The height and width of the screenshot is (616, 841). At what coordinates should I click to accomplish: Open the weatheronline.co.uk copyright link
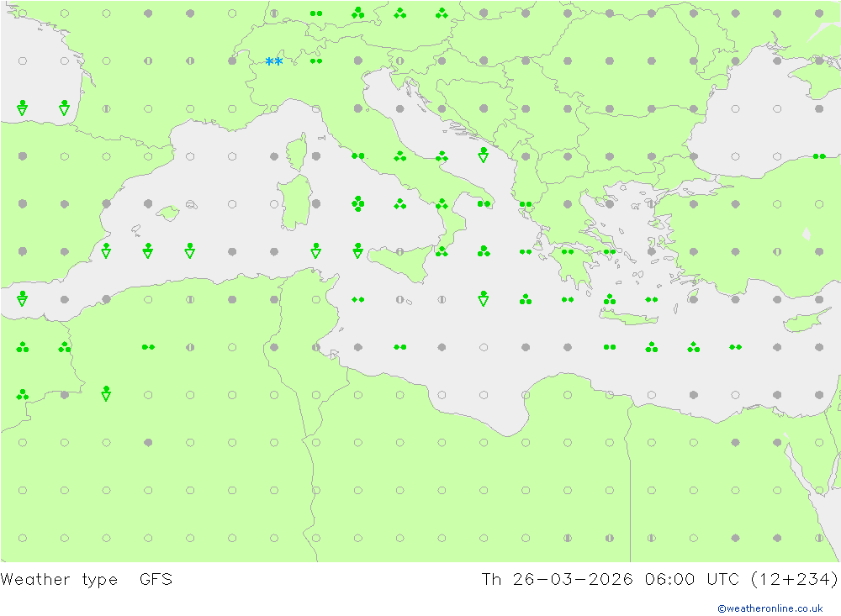coord(770,608)
